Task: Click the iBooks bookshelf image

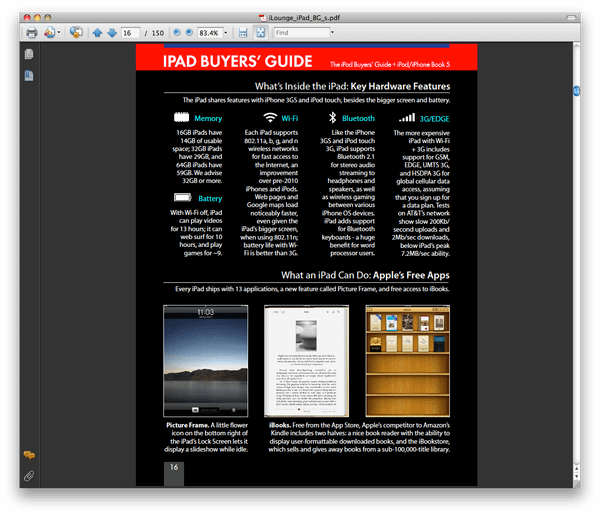Action: pyautogui.click(x=408, y=360)
